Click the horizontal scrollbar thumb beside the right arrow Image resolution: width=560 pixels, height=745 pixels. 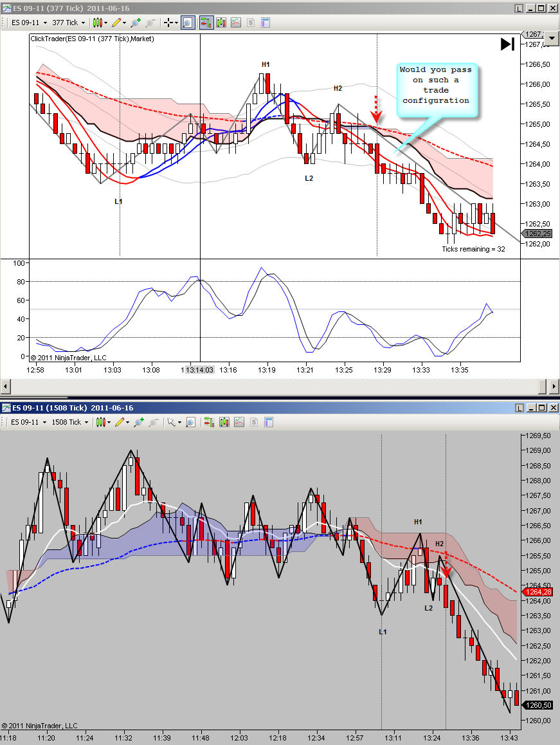(x=543, y=386)
